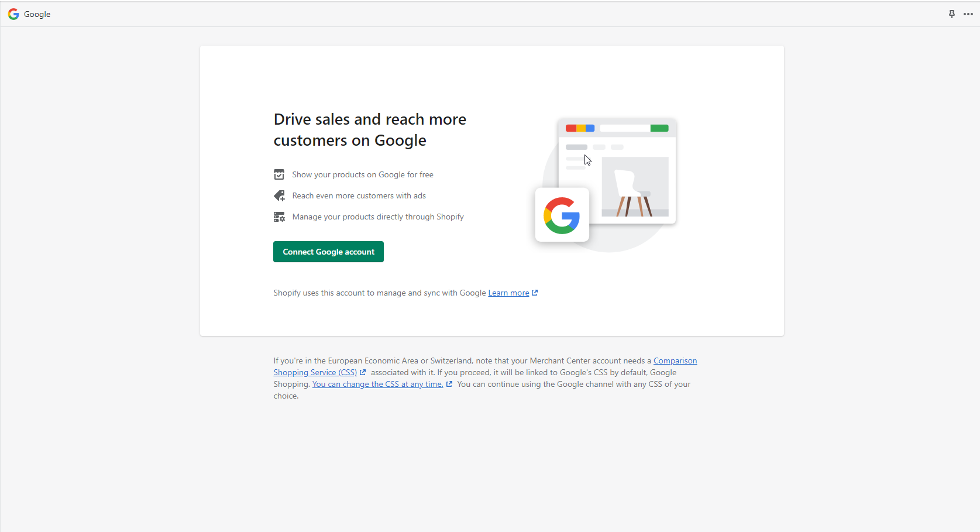The width and height of the screenshot is (980, 532).
Task: Click the storefront icon beside 'Show your products'
Action: tap(279, 174)
